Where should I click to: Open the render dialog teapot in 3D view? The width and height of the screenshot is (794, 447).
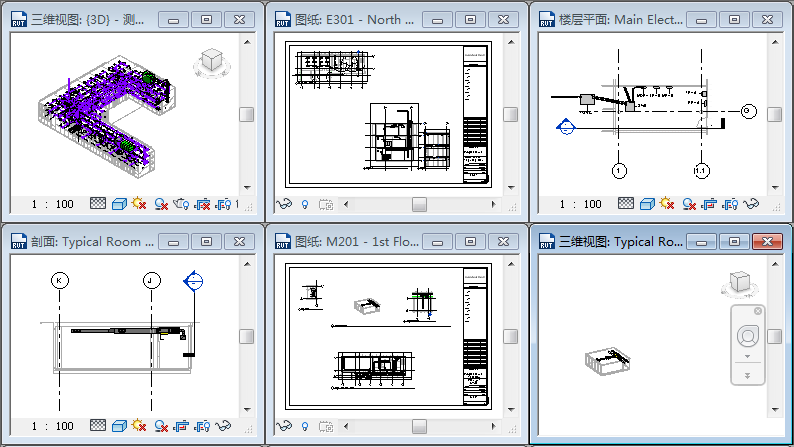point(181,204)
